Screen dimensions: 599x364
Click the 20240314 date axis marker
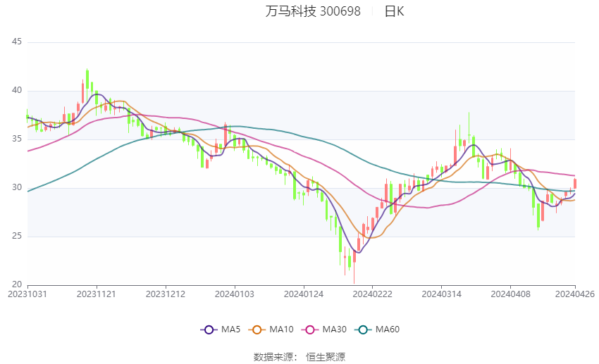click(442, 294)
